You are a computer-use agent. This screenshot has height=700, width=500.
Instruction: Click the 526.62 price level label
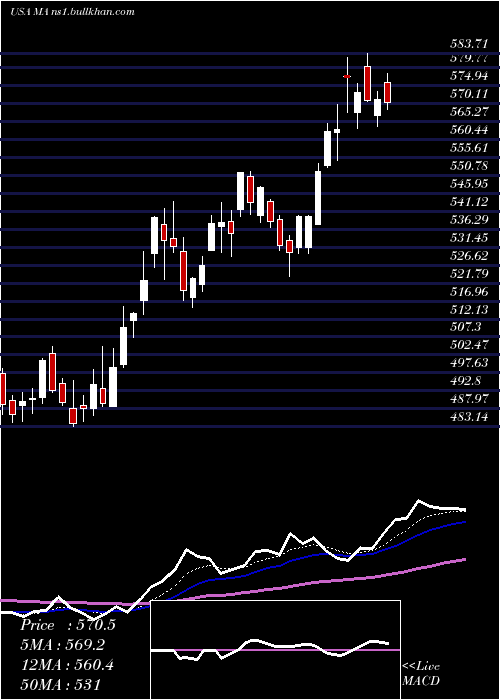(x=469, y=255)
